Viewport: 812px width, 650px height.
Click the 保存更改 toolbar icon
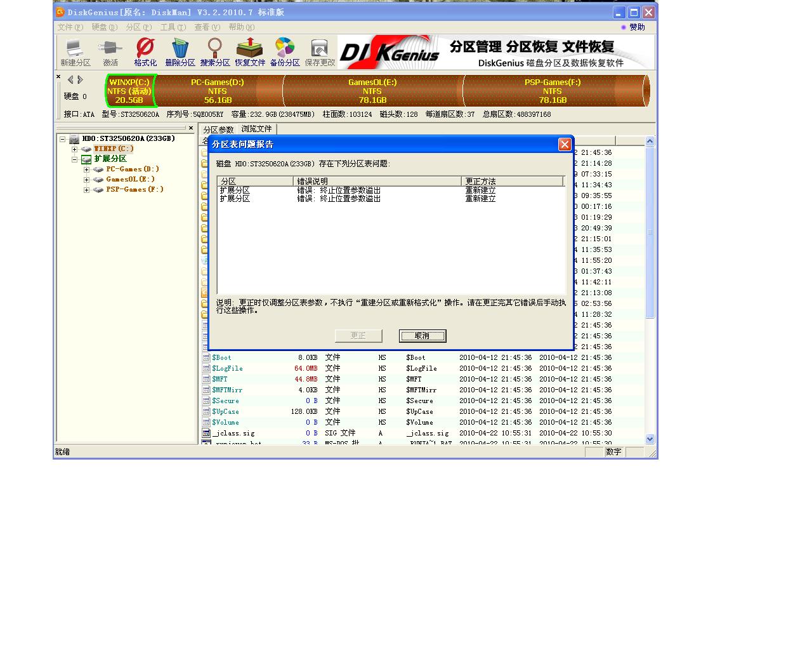[320, 52]
